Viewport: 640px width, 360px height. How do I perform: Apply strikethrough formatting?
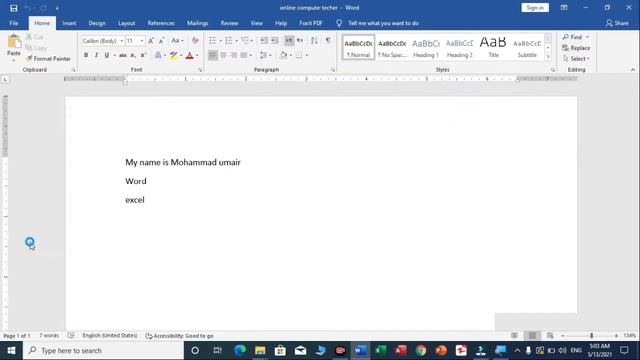(x=122, y=55)
